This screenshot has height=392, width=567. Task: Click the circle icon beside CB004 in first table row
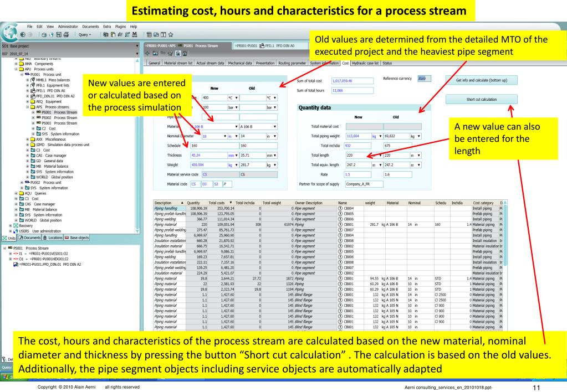pyautogui.click(x=340, y=209)
